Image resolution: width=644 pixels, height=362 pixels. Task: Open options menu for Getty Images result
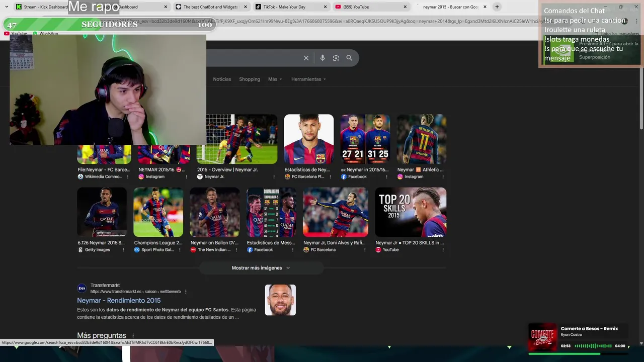[123, 250]
